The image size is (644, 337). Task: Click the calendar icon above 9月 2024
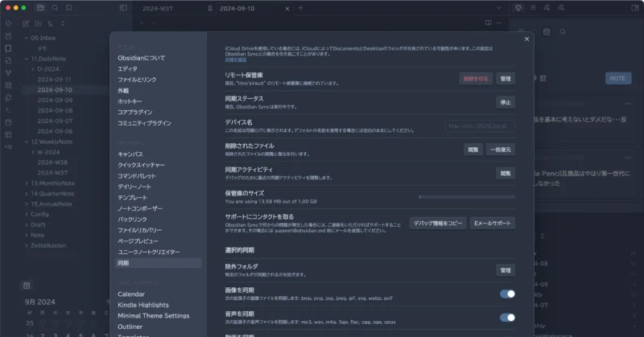point(27,286)
